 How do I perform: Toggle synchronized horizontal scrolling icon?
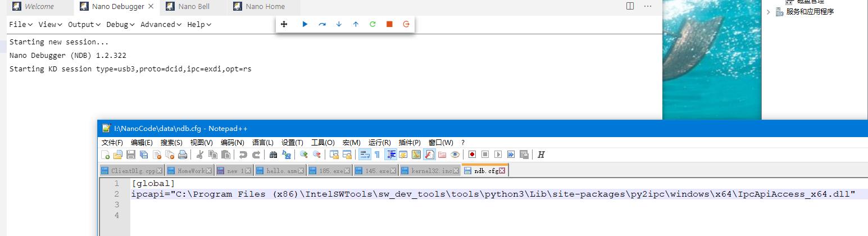pos(347,155)
